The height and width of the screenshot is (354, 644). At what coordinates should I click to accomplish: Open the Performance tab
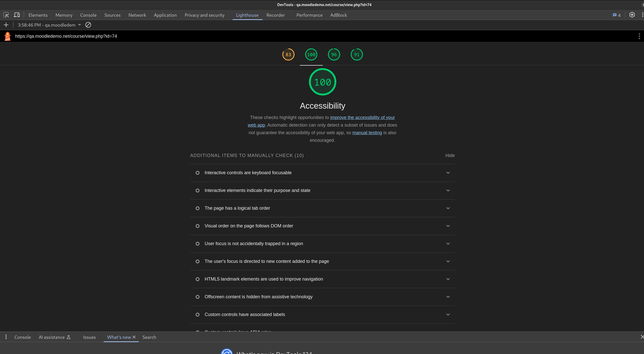309,15
